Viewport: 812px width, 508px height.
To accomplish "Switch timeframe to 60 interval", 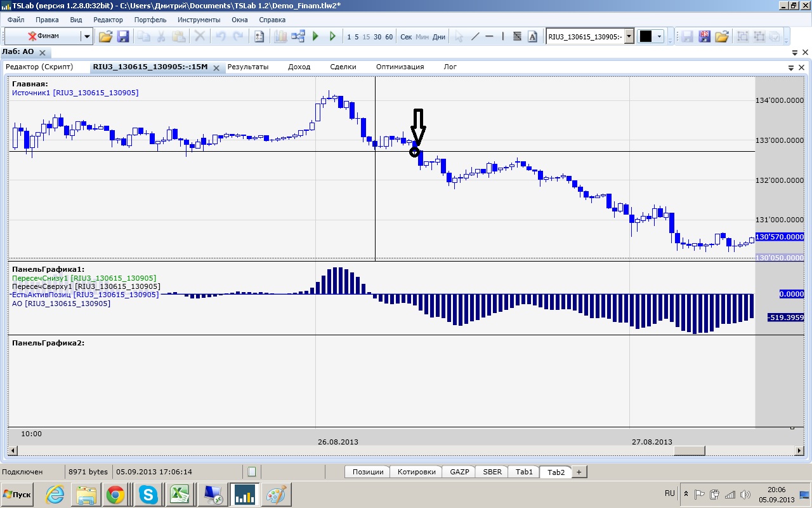I will tap(389, 37).
